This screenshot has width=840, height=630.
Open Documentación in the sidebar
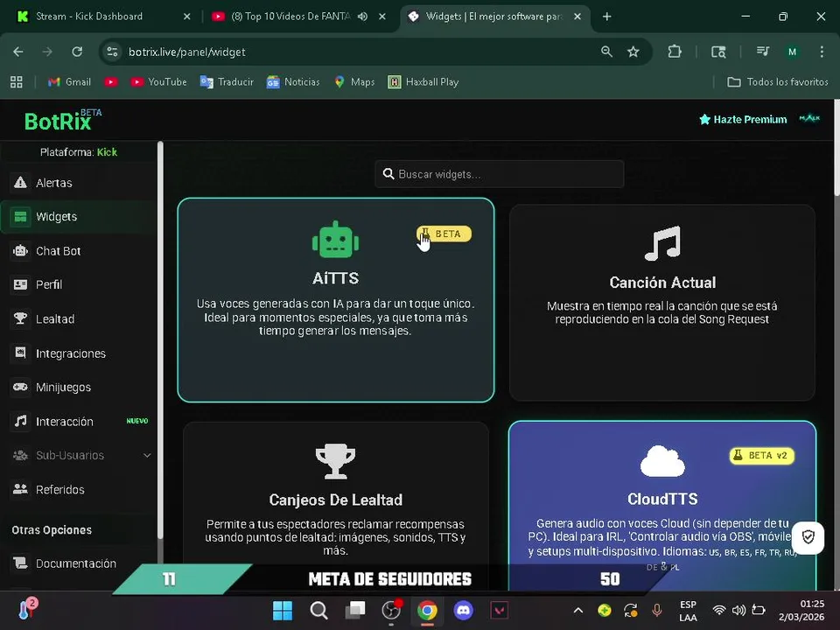tap(78, 563)
